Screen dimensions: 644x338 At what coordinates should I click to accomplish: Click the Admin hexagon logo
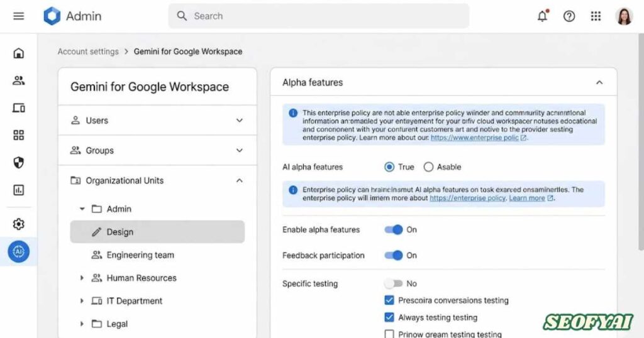click(52, 16)
